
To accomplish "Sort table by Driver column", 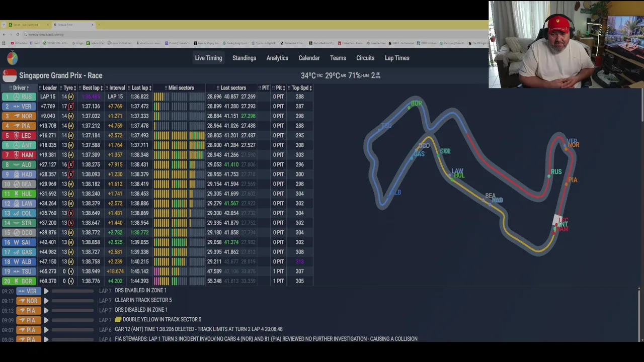I will 19,88.
